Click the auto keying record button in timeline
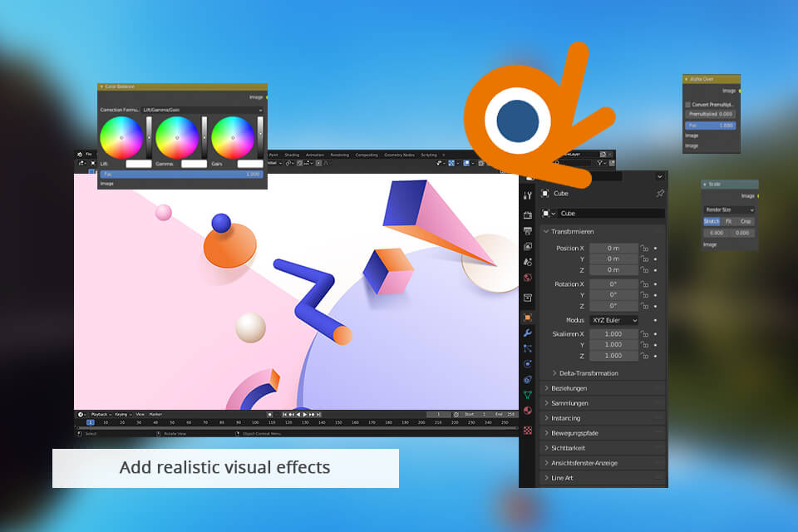798x532 pixels. click(269, 415)
